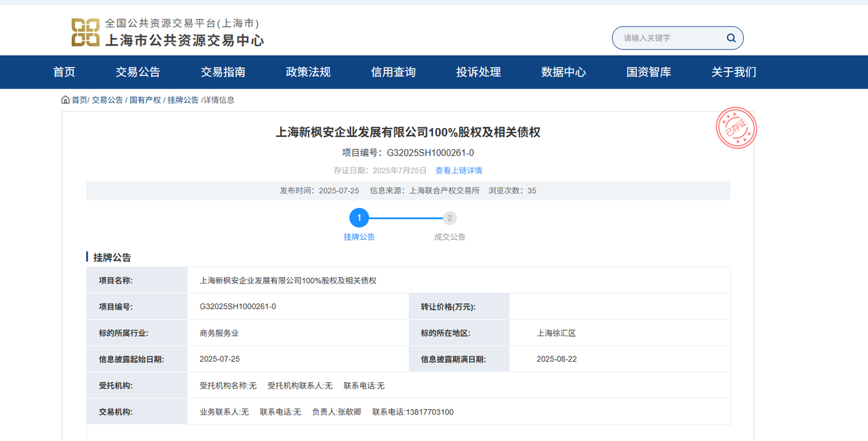Follow the 挂牌公告 breadcrumb link

coord(183,100)
